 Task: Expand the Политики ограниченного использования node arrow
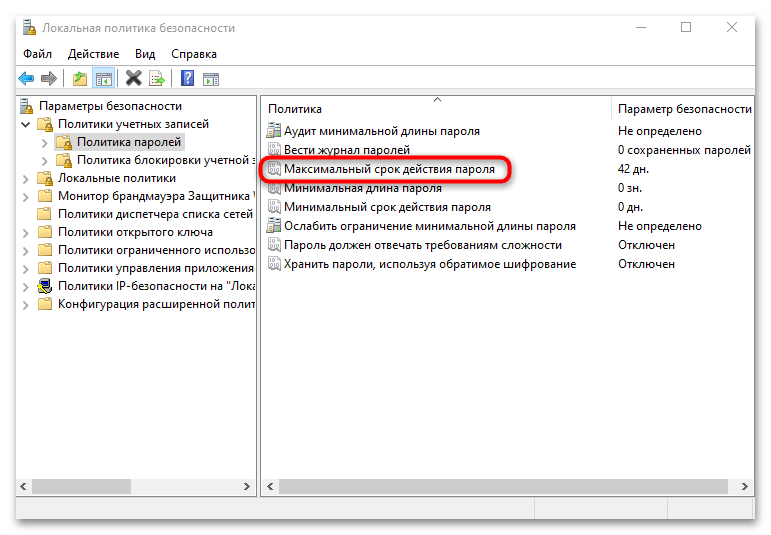tap(26, 251)
